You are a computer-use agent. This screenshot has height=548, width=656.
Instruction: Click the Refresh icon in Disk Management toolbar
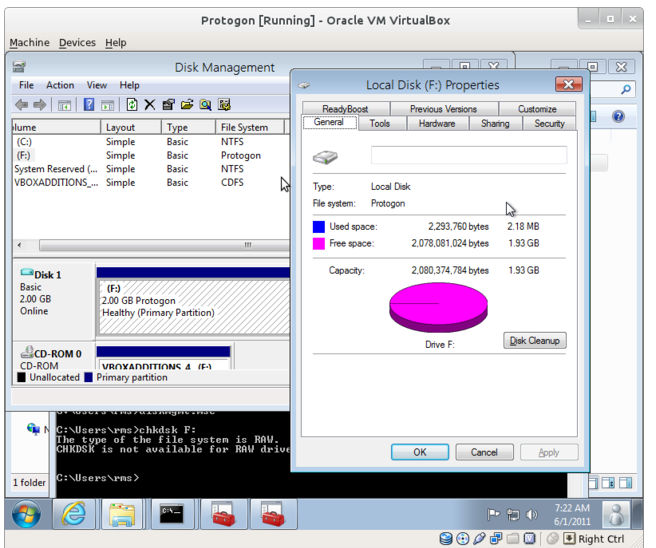tap(131, 105)
